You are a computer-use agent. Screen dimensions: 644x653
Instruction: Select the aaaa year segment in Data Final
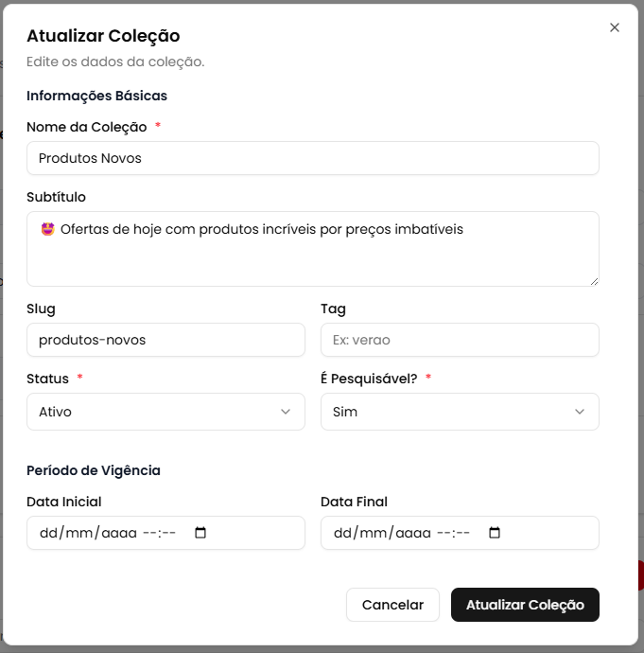coord(412,533)
